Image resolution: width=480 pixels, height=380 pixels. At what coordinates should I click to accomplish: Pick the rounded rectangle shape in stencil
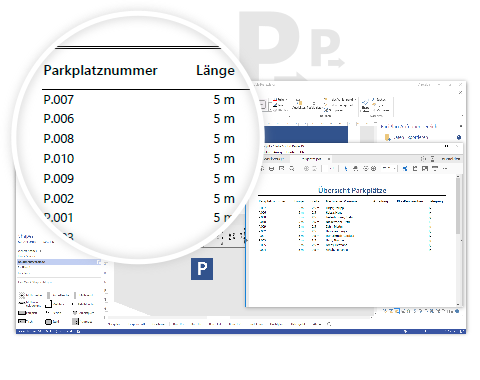pyautogui.click(x=48, y=322)
